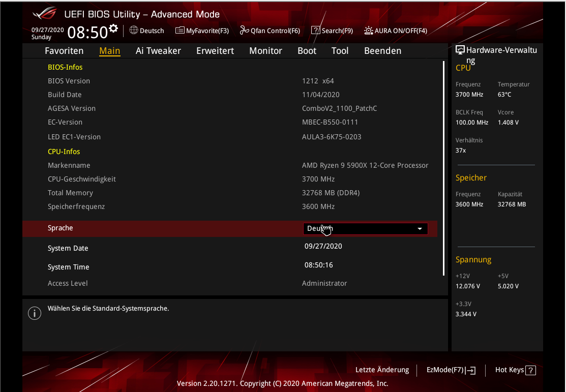The width and height of the screenshot is (566, 392).
Task: Click the CPU-Geschwindigkeit label
Action: 81,179
